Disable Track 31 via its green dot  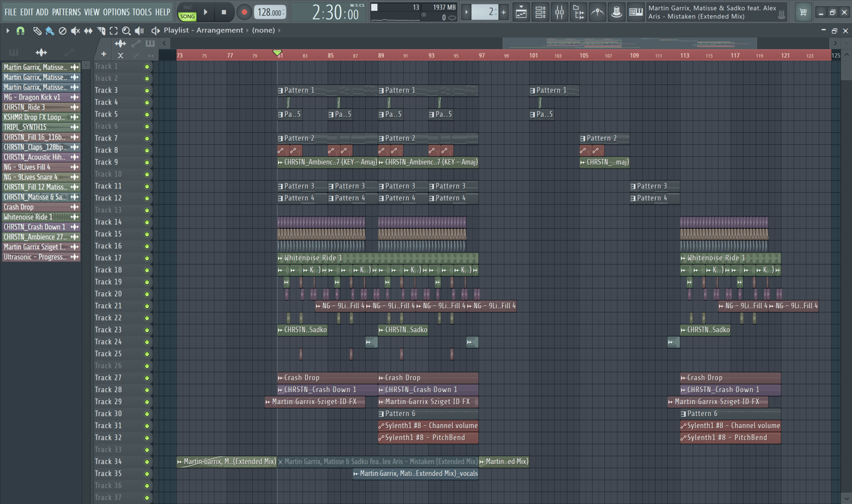click(147, 426)
